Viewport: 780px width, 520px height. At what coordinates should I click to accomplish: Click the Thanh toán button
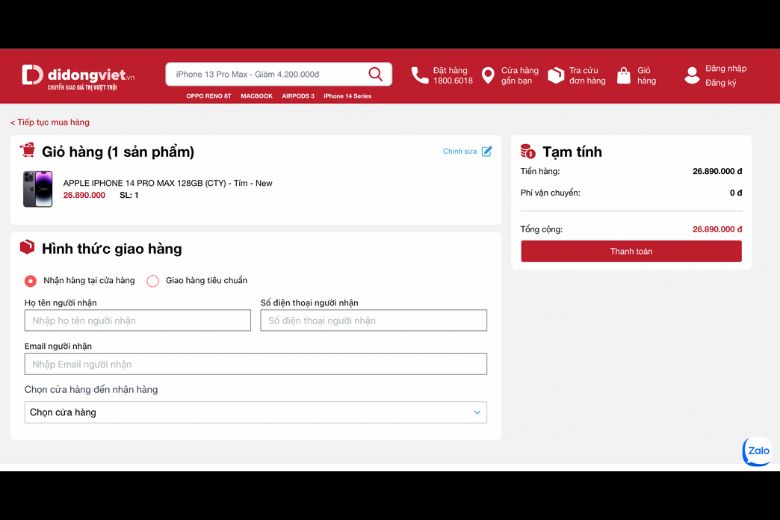click(631, 251)
